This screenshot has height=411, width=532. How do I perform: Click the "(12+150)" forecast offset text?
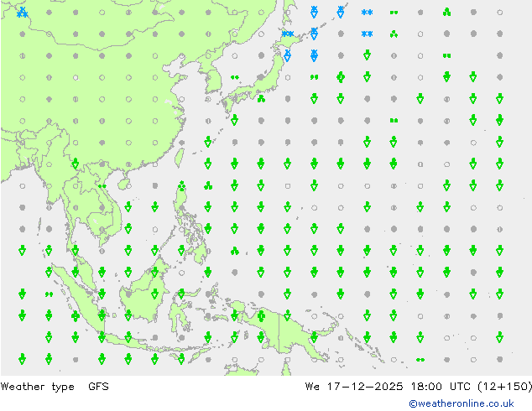coord(504,386)
